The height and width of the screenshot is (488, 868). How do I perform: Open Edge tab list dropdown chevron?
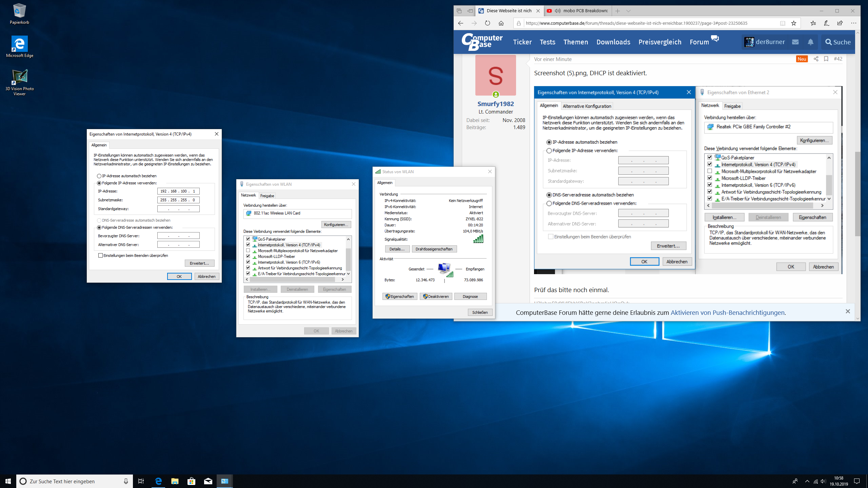[x=628, y=11]
